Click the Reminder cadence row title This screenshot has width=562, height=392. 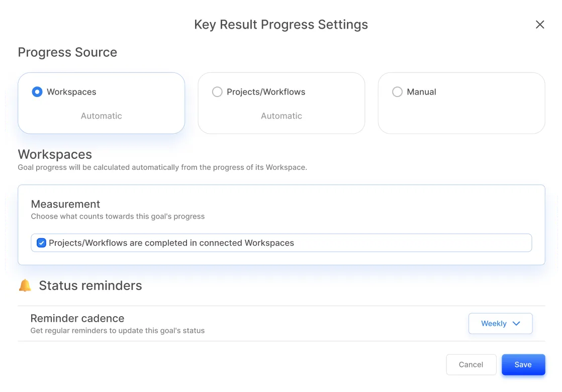(77, 319)
